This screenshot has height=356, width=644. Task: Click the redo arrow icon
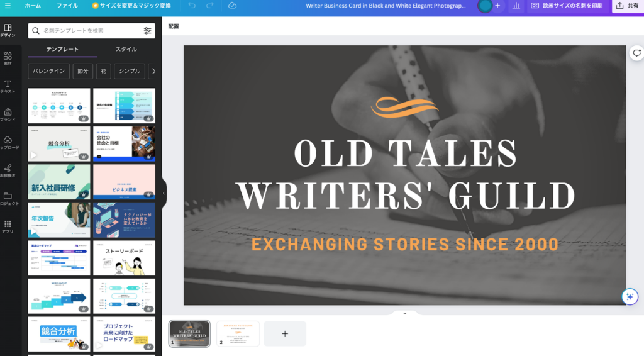[x=210, y=6]
